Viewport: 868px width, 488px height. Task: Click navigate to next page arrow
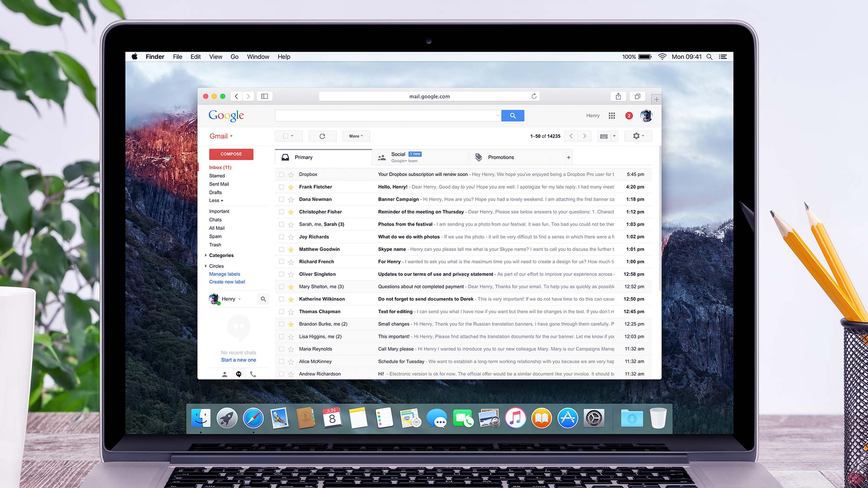point(584,136)
